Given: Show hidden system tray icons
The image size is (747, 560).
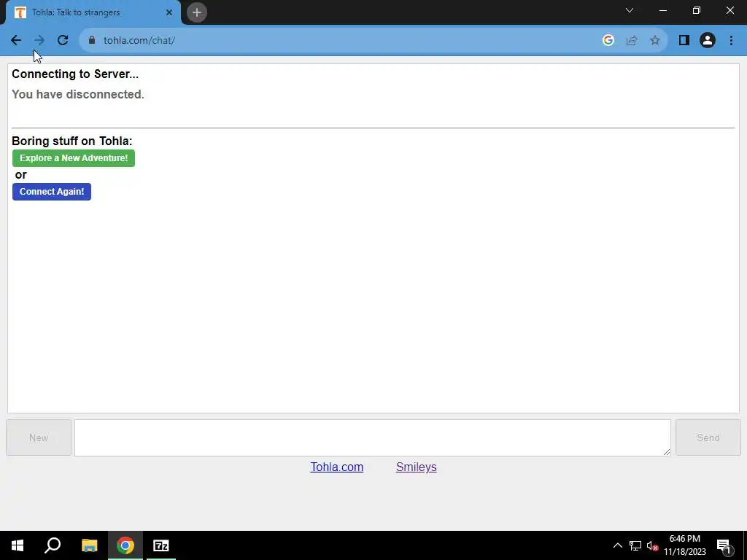Looking at the screenshot, I should click(x=617, y=545).
